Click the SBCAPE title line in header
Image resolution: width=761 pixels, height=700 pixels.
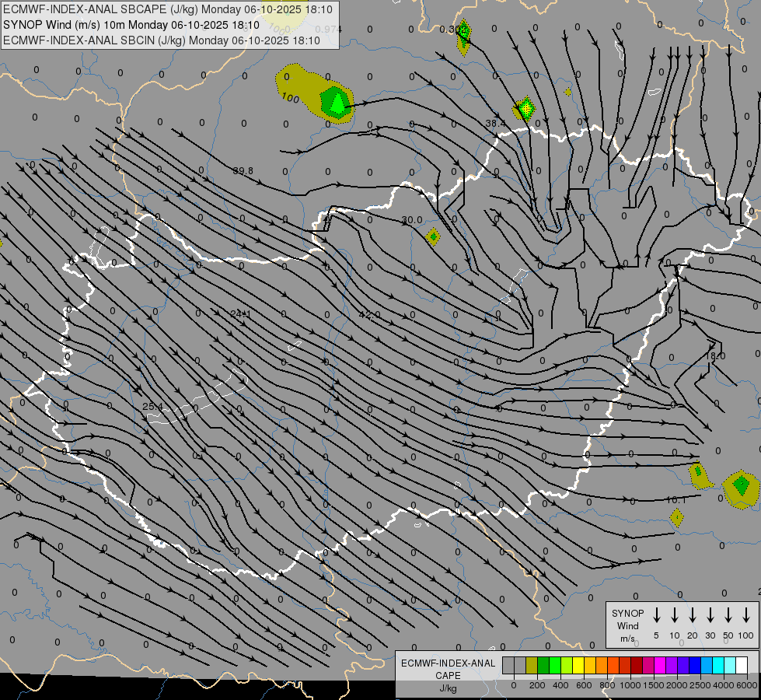click(x=168, y=9)
